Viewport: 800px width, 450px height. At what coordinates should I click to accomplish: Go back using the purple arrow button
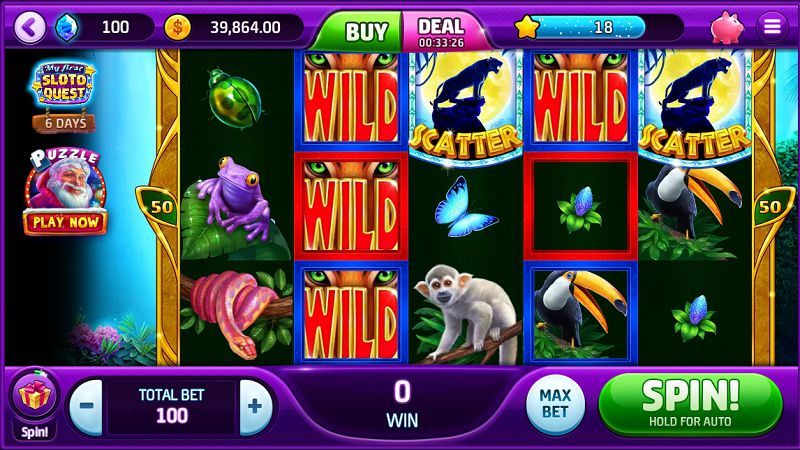tap(30, 27)
